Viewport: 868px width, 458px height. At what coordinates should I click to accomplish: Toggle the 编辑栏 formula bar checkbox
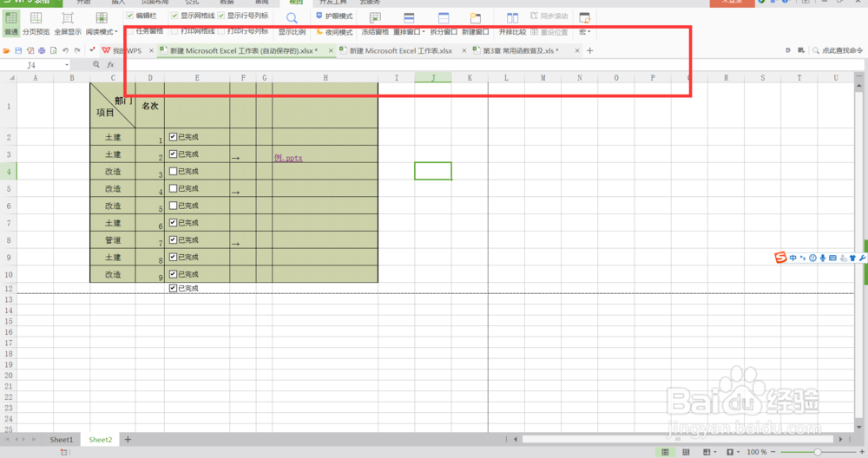(130, 16)
